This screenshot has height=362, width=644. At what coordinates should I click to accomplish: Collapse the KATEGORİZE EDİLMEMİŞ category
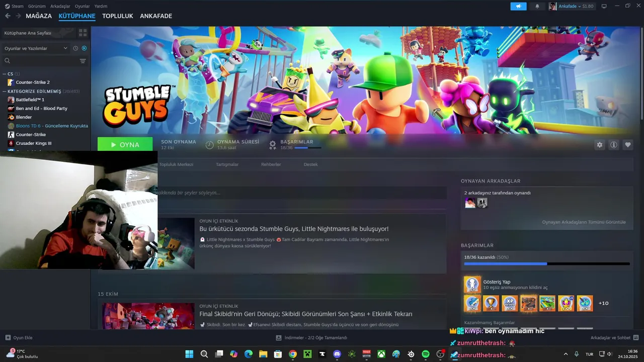coord(5,92)
